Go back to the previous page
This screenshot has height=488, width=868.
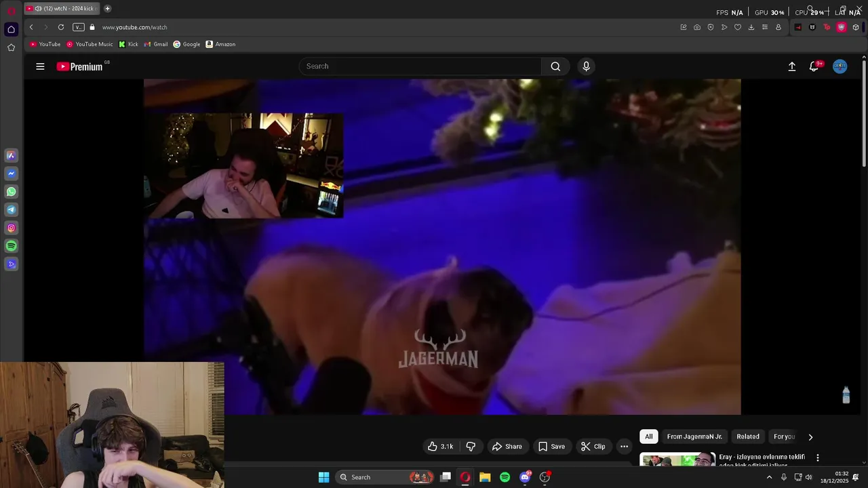tap(31, 27)
